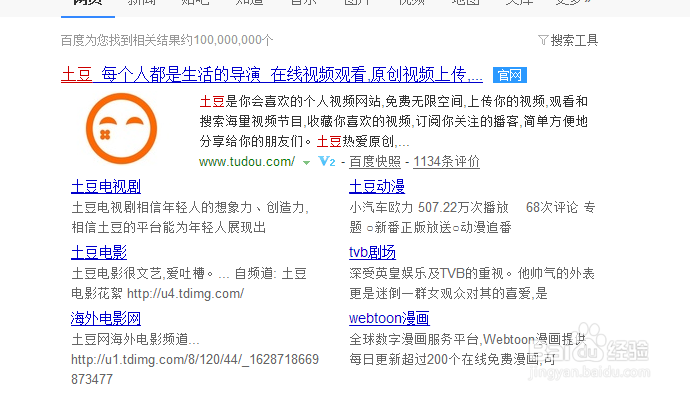Image resolution: width=690 pixels, height=396 pixels.
Task: Open 土豆电视剧 sublink
Action: (106, 187)
